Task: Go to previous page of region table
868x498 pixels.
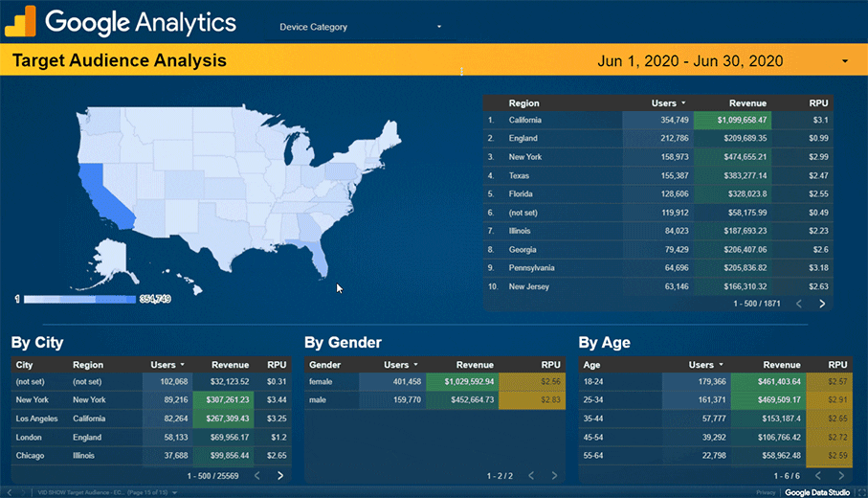Action: point(799,304)
